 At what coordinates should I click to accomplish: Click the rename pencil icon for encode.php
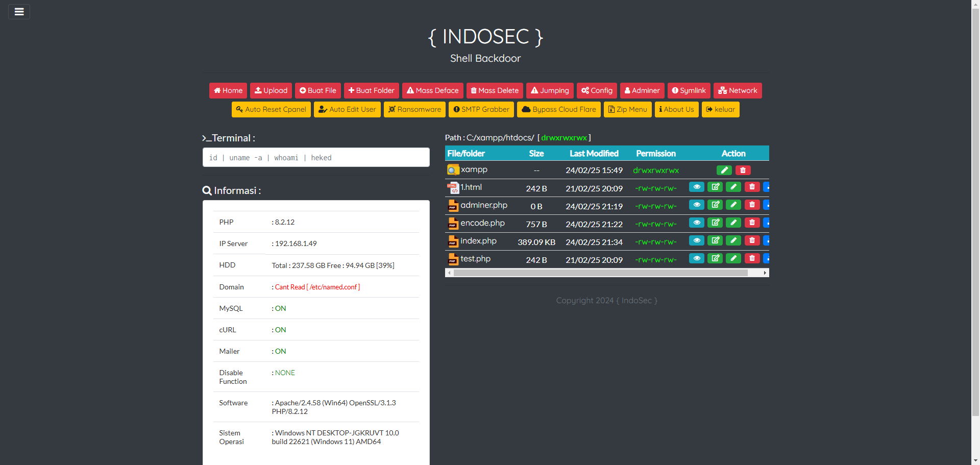[733, 223]
